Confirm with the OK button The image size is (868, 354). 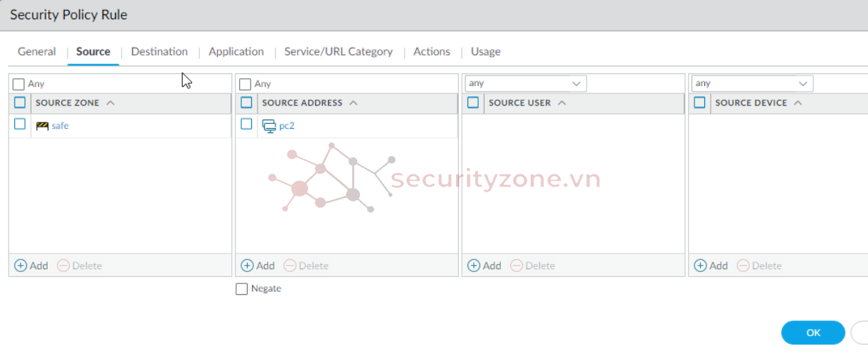pos(813,333)
